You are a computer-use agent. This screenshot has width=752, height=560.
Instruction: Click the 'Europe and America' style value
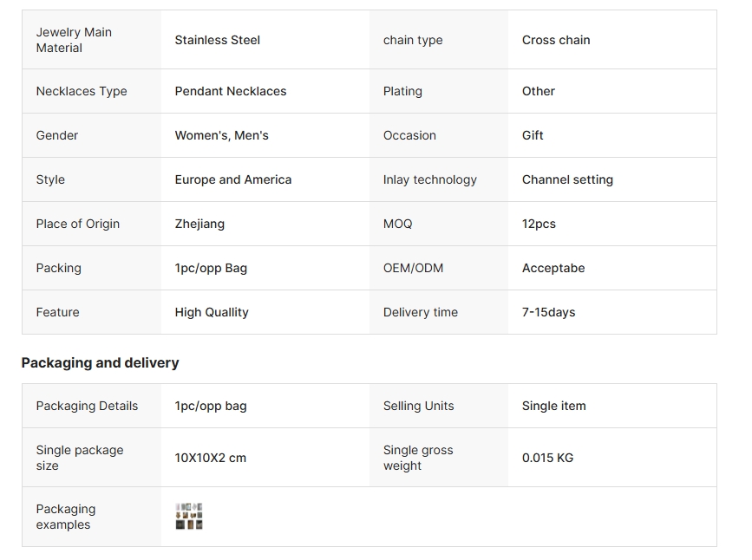(x=233, y=179)
